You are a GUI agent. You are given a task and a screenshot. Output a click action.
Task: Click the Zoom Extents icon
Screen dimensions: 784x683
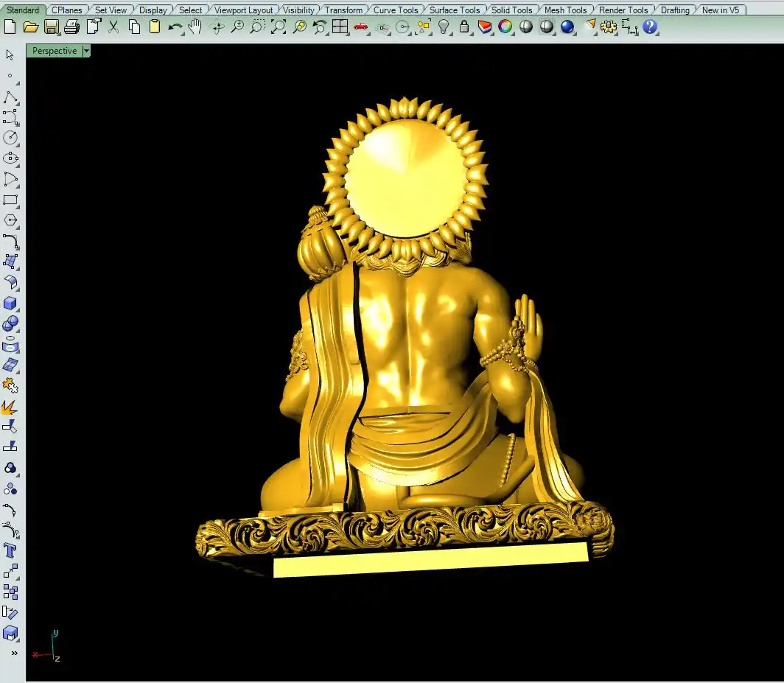pos(278,27)
